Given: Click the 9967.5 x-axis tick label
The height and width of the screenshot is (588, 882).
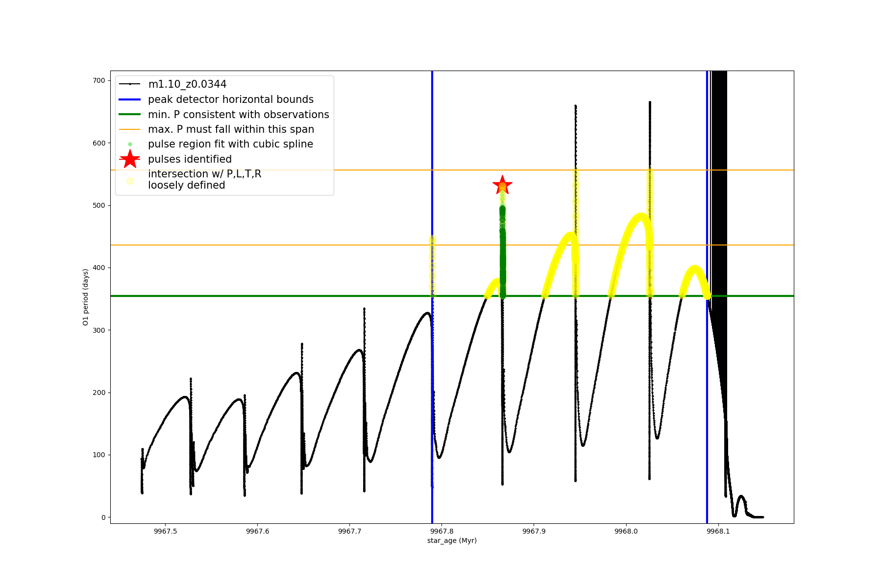Looking at the screenshot, I should pos(165,531).
